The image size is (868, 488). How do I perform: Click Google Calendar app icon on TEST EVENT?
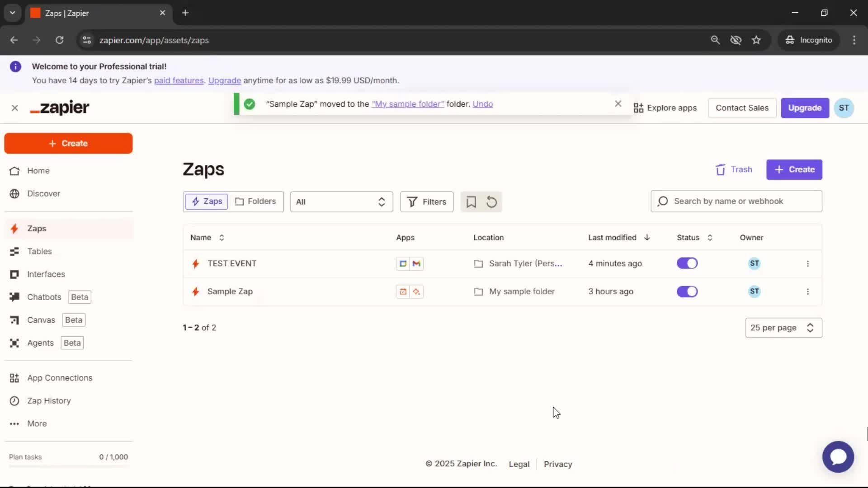point(403,263)
